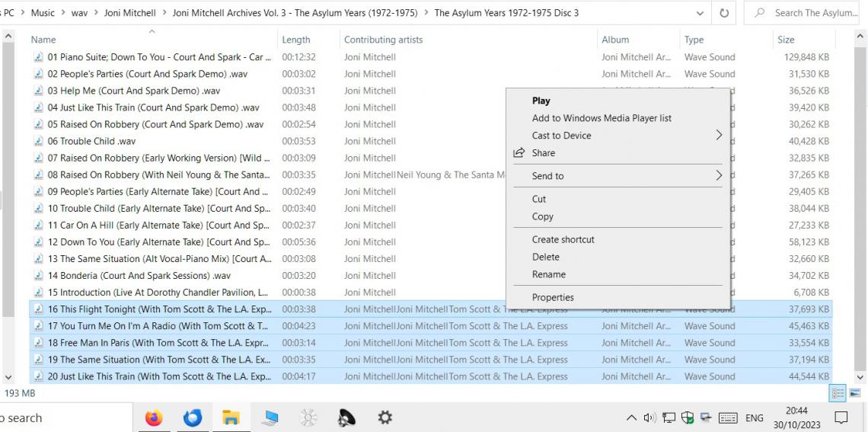This screenshot has height=432, width=868.
Task: Sort files by the Length column
Action: point(296,40)
